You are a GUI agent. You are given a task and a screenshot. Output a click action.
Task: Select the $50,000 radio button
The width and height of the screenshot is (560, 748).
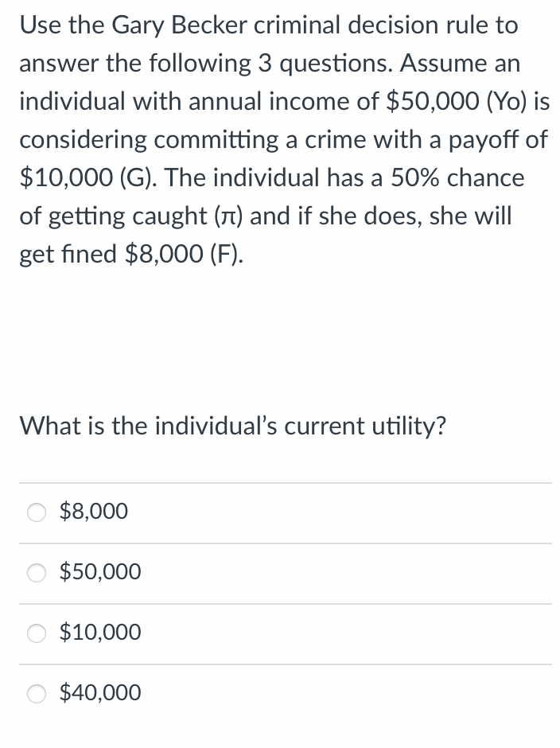click(36, 572)
